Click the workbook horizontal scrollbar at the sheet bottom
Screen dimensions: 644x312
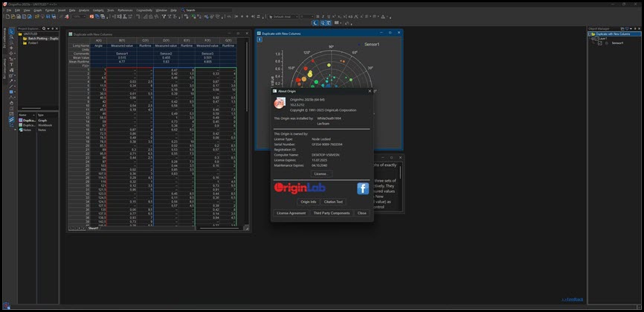(x=218, y=228)
